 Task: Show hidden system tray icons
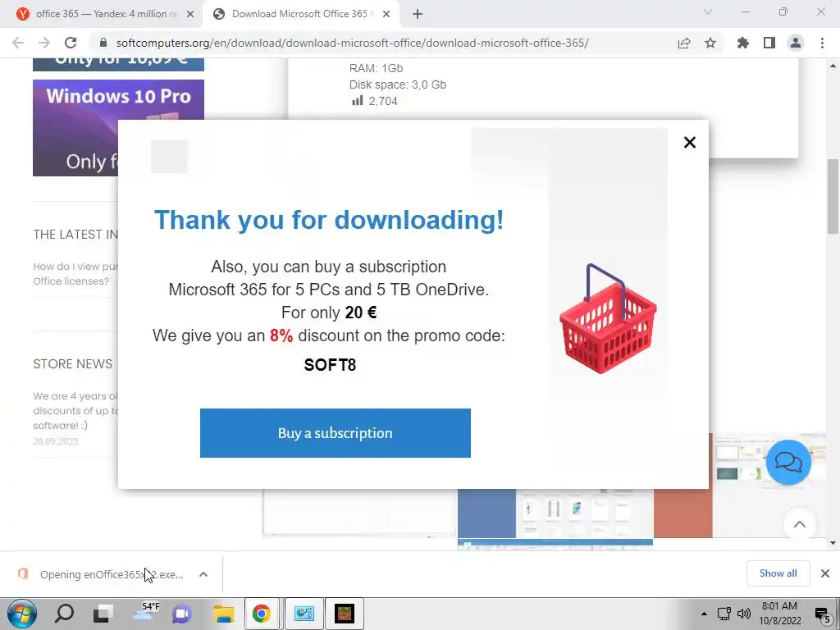(x=704, y=614)
